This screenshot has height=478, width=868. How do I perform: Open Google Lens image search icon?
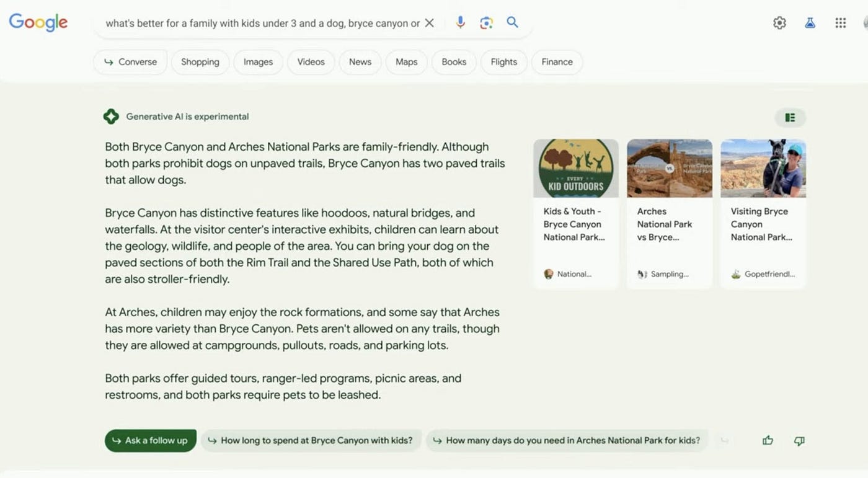coord(486,23)
